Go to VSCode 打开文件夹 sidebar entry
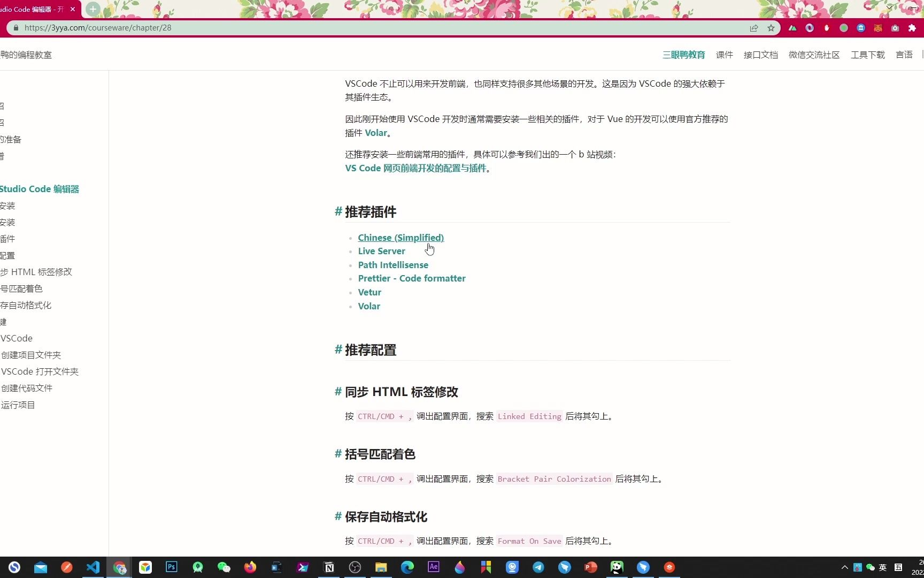 point(40,371)
